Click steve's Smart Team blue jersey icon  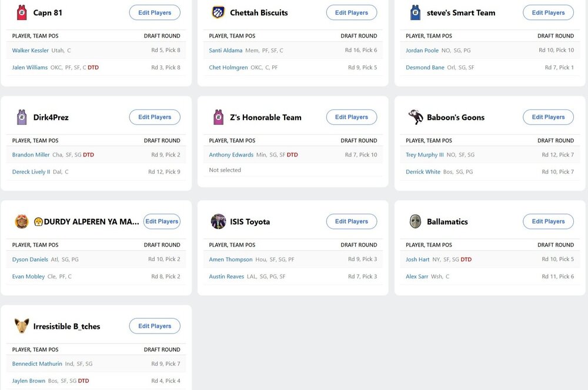point(415,12)
